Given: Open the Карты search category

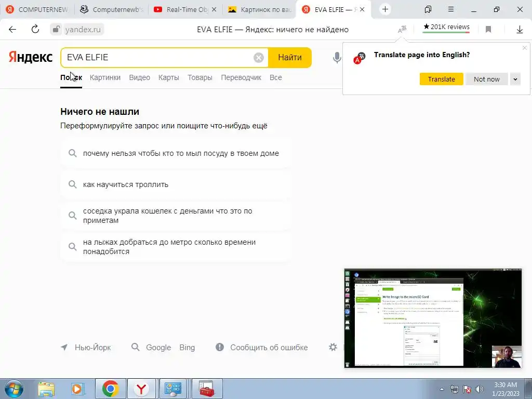Looking at the screenshot, I should 169,77.
